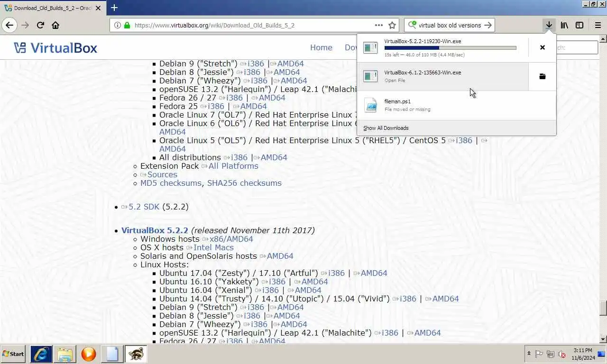
Task: Download Windows hosts x86/AMD64 for 5.2.2
Action: pos(231,239)
